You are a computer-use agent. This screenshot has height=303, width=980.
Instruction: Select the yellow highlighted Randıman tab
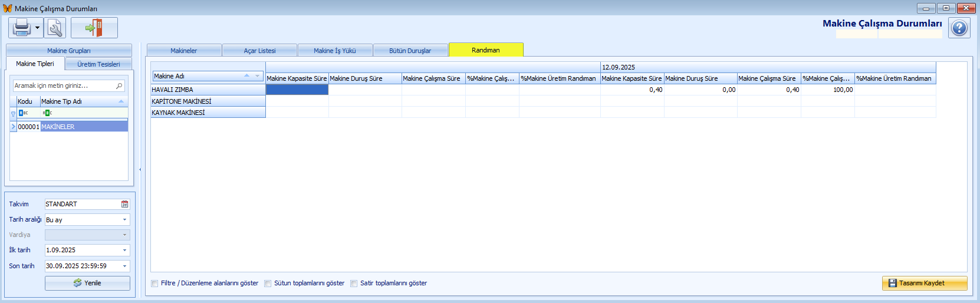coord(485,50)
